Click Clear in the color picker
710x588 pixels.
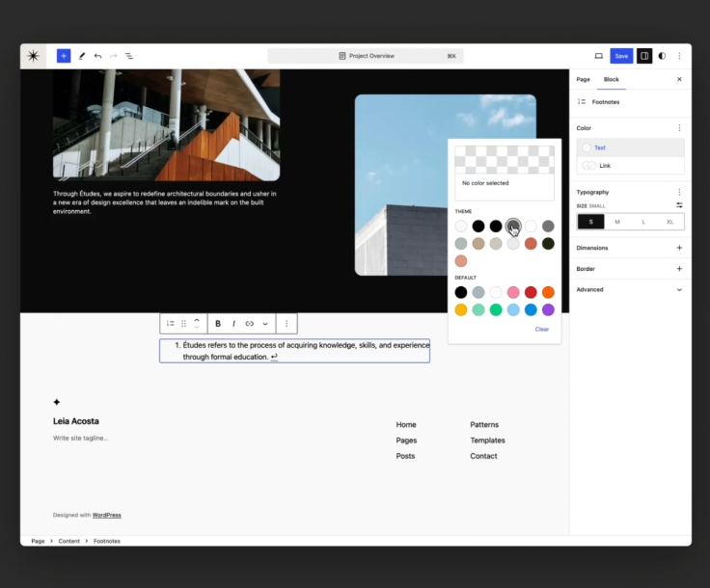(x=542, y=329)
